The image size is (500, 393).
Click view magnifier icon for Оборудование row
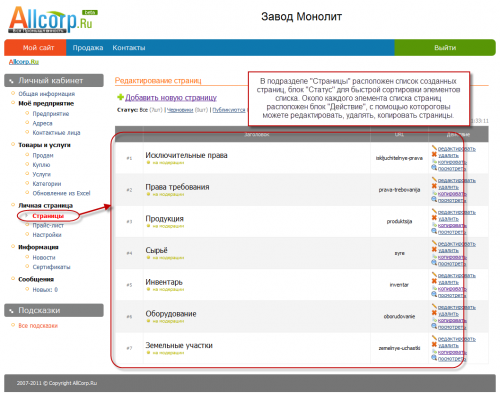[x=434, y=326]
